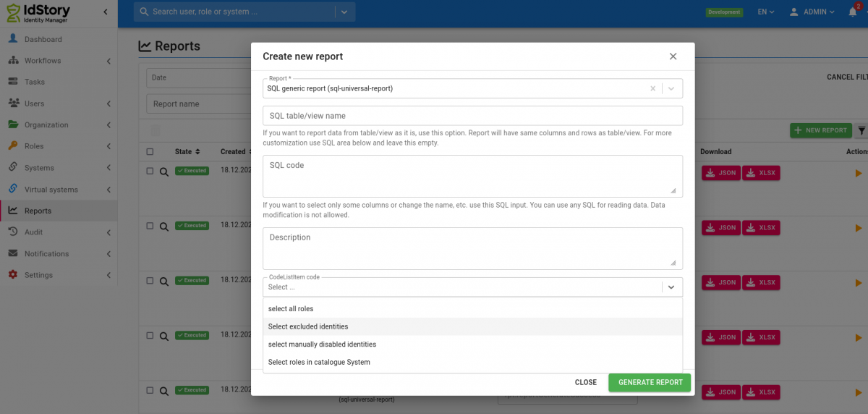Tick the second report row checkbox
This screenshot has height=414, width=868.
click(x=150, y=226)
